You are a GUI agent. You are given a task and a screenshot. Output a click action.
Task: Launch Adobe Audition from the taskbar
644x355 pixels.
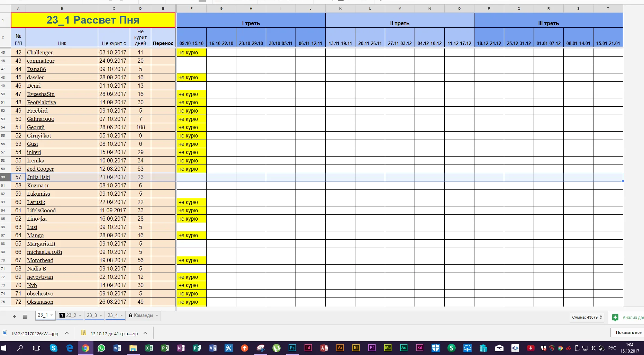coord(404,348)
